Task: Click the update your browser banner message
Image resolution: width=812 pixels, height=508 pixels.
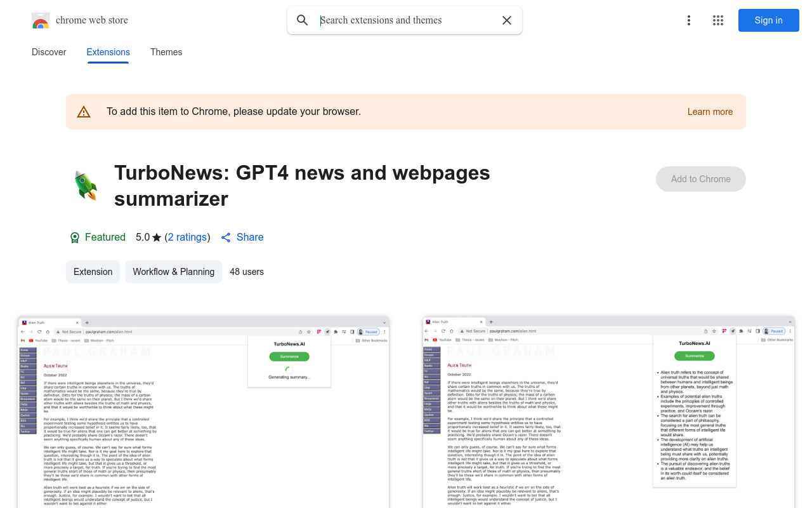Action: point(233,112)
